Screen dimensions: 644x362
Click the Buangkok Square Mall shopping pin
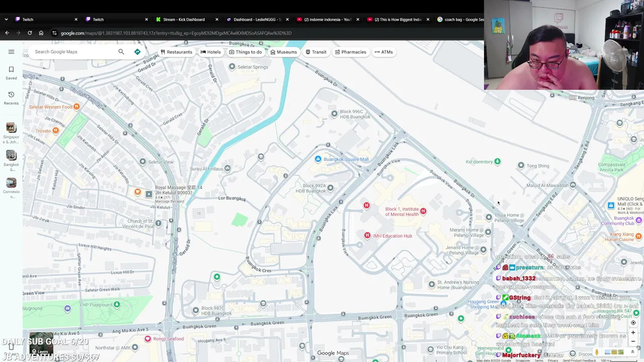[318, 159]
